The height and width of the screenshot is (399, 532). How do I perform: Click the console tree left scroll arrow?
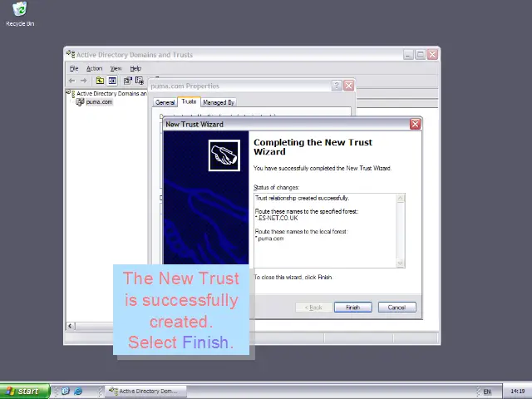(70, 326)
